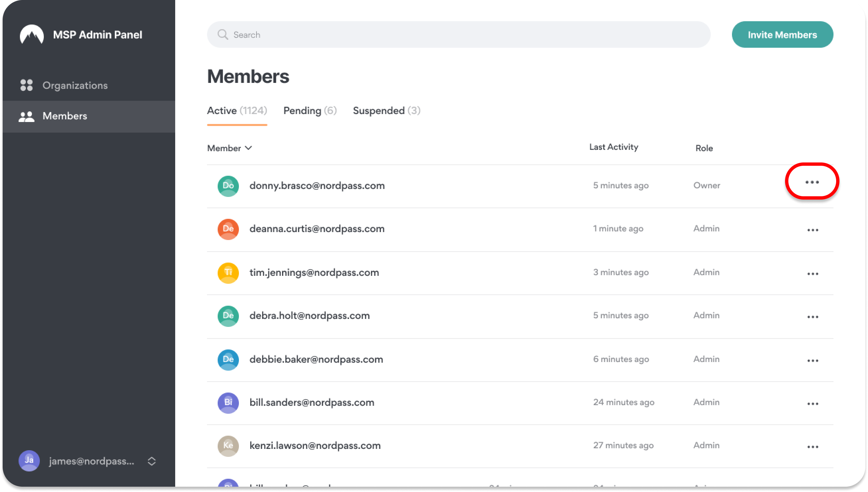
Task: Click the search magnifier icon
Action: click(x=223, y=34)
